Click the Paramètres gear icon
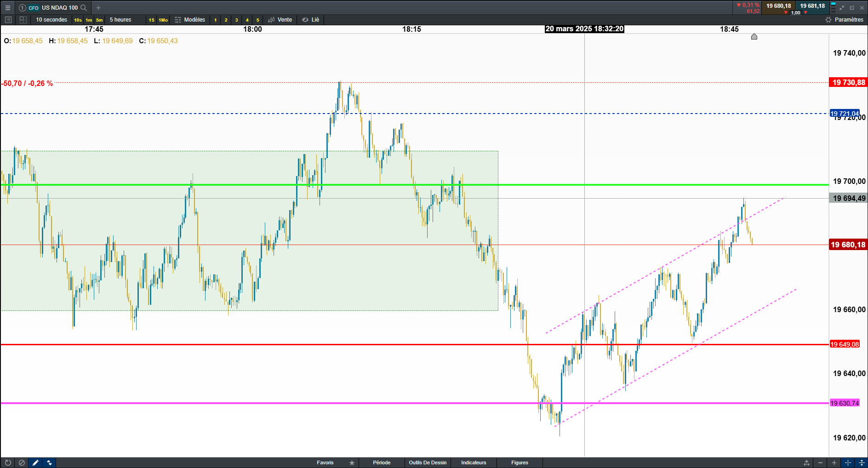Viewport: 868px width, 468px height. click(x=828, y=20)
